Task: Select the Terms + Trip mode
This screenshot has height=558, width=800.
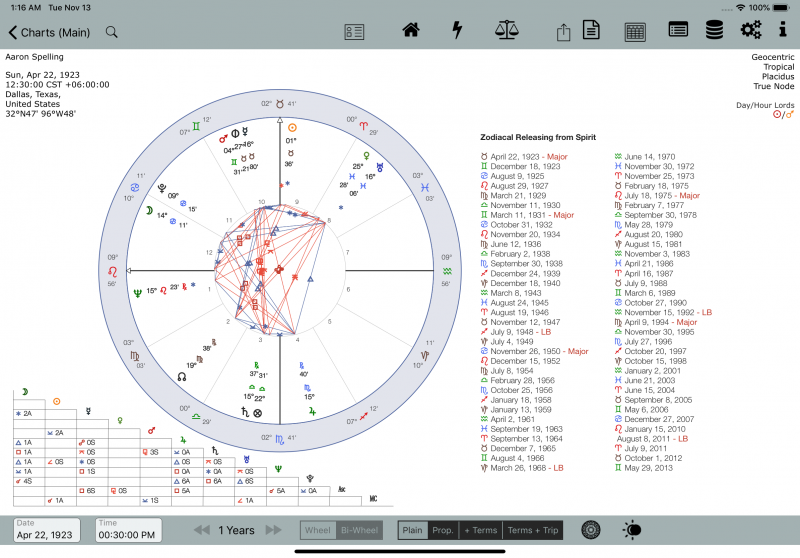Action: click(533, 530)
